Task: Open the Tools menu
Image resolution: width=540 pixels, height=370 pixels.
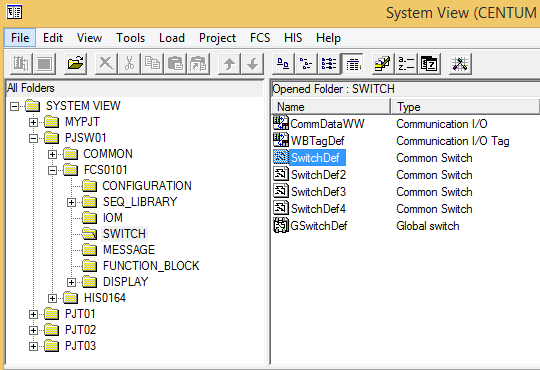Action: [131, 38]
